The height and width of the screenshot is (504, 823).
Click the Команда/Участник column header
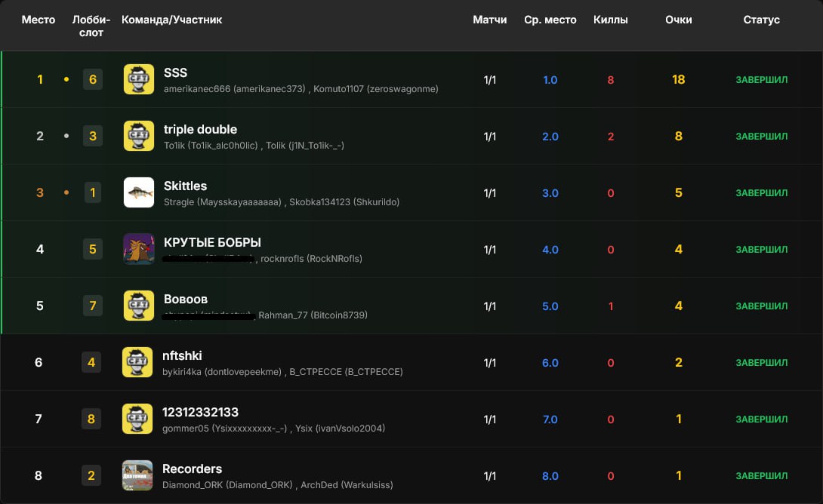(x=171, y=20)
